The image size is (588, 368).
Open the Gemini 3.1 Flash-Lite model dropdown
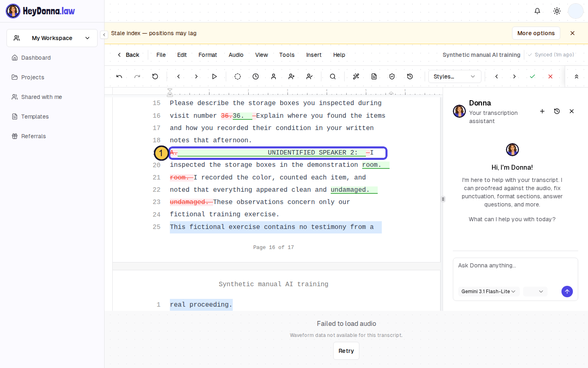(488, 292)
